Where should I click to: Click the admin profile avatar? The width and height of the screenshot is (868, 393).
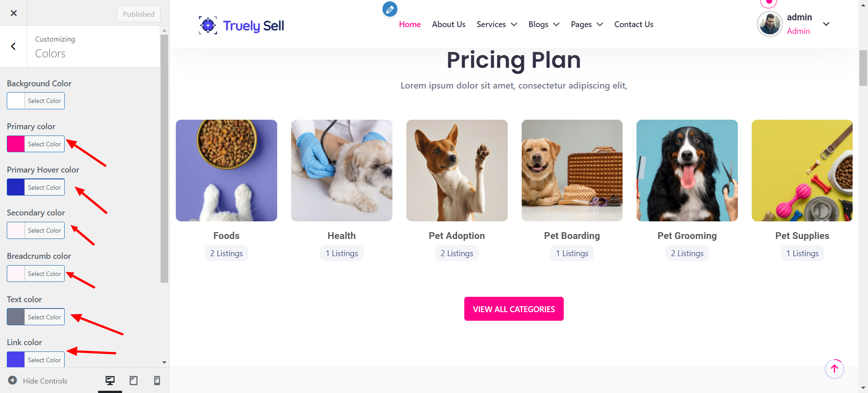[769, 24]
